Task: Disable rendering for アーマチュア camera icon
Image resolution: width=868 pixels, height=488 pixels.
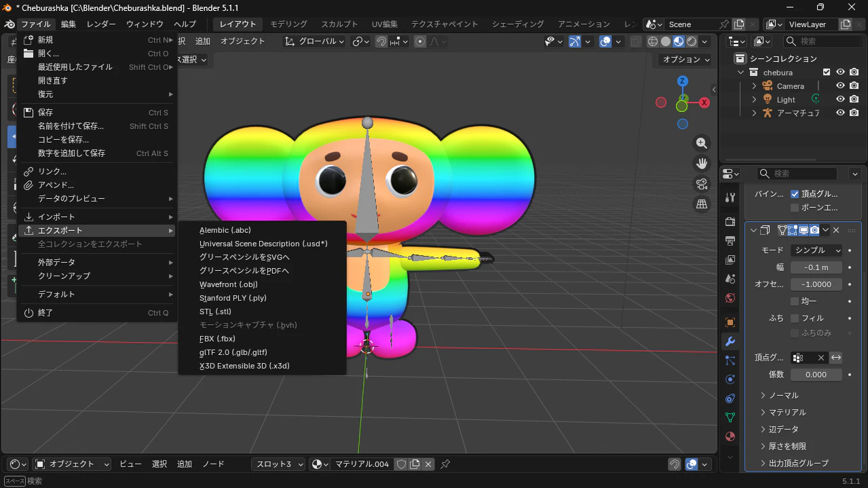Action: point(854,113)
